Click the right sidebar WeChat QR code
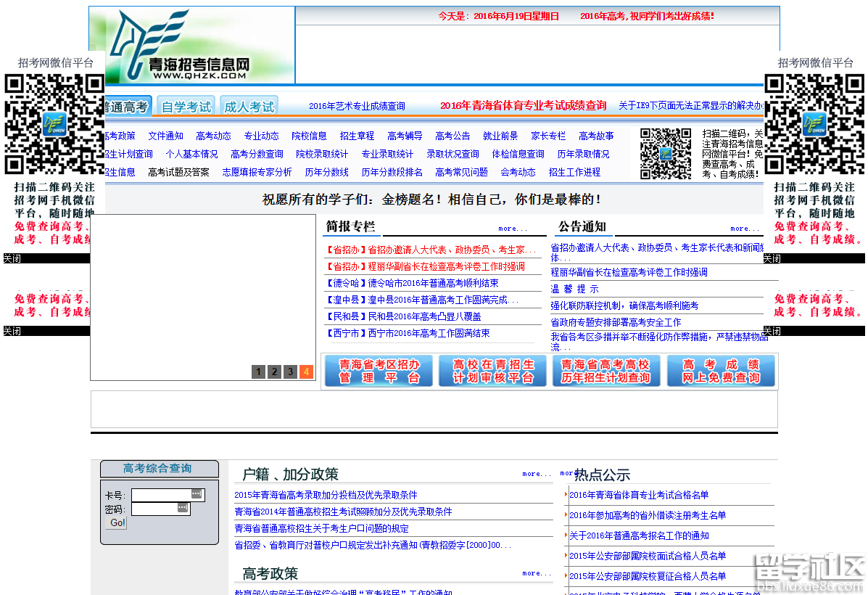This screenshot has height=595, width=868. tap(814, 125)
